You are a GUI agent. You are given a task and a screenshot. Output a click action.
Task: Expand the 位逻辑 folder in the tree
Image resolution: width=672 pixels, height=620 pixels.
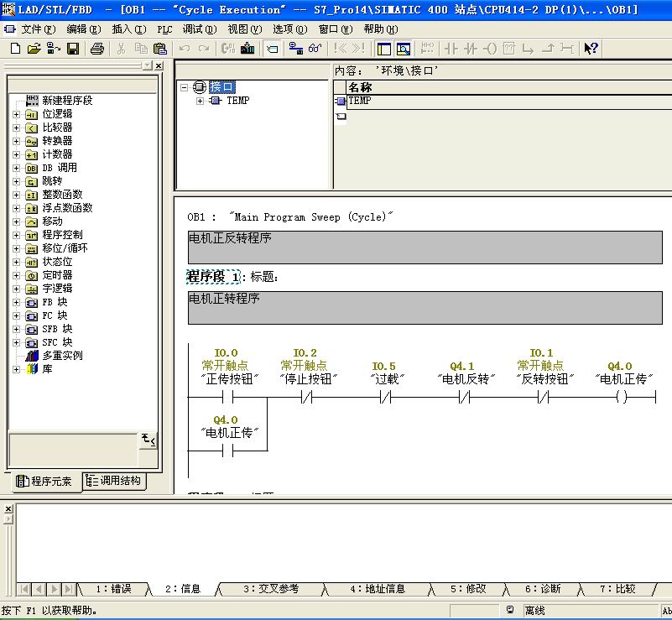click(x=16, y=114)
